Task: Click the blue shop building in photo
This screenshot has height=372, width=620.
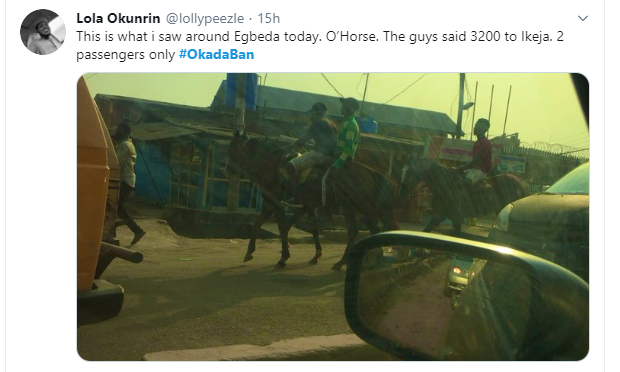Action: tap(194, 174)
